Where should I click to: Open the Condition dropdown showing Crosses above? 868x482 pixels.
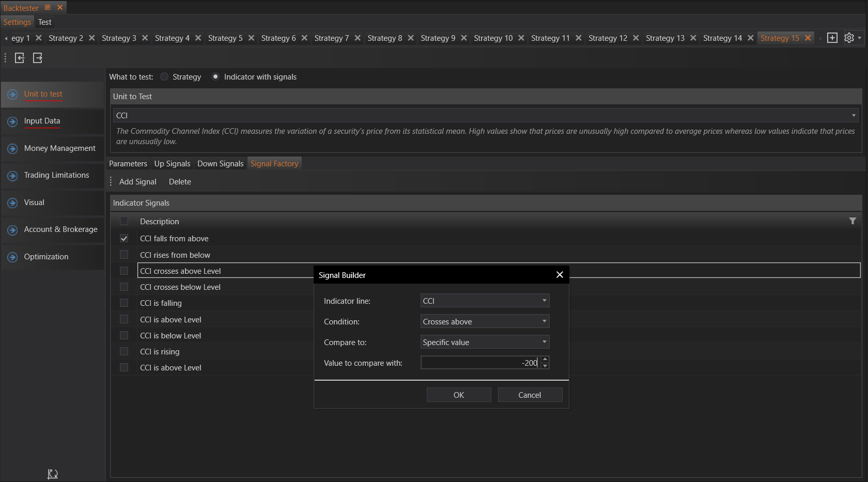tap(485, 321)
